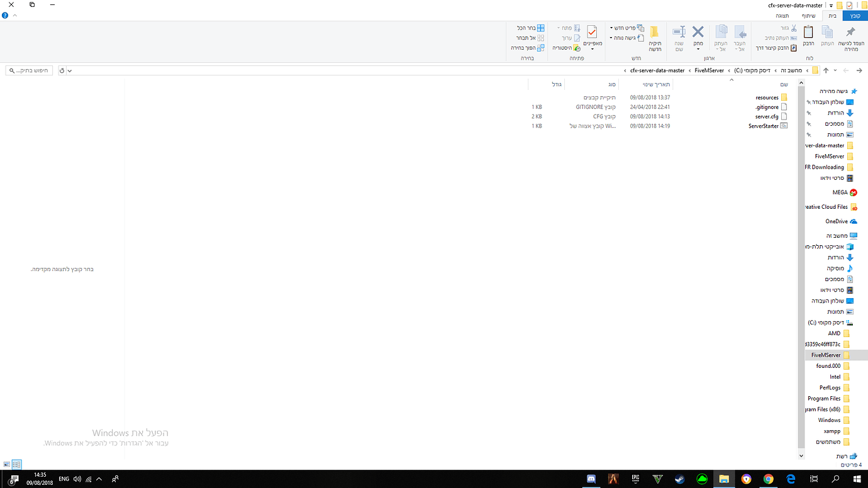Open the recent locations chevron near navigation arrows
The width and height of the screenshot is (868, 488).
pyautogui.click(x=836, y=70)
